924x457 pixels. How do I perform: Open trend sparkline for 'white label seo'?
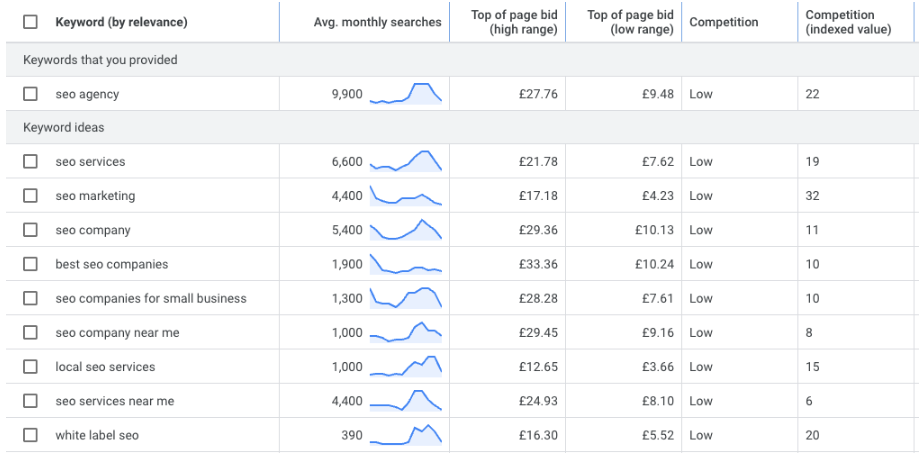(x=405, y=435)
